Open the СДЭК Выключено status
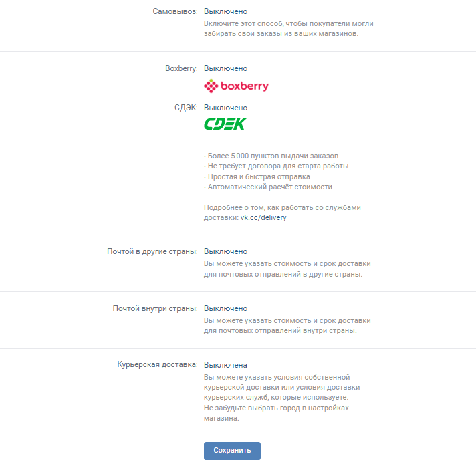Screen dimensions: 476x472 [225, 108]
